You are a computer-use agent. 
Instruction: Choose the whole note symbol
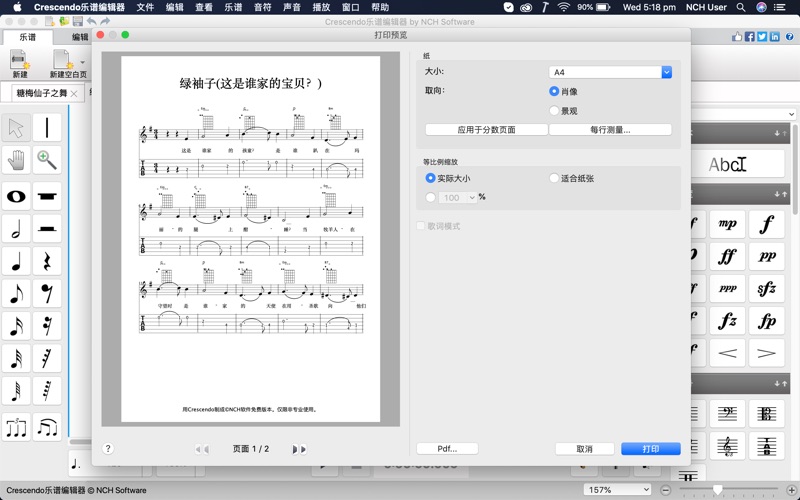[x=16, y=196]
